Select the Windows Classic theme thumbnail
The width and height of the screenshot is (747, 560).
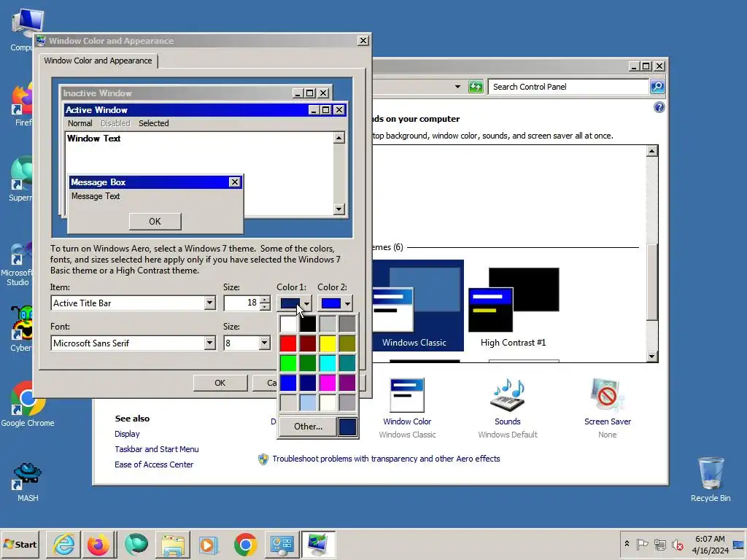418,305
